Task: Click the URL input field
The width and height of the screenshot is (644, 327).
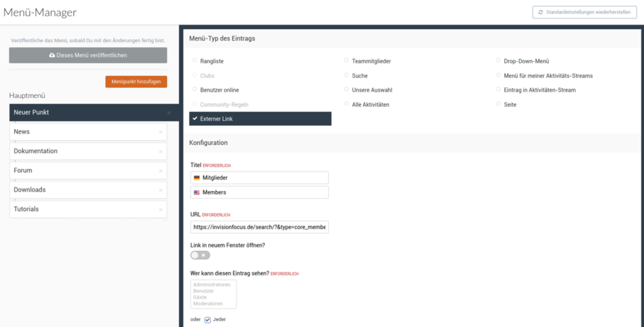Action: point(260,227)
